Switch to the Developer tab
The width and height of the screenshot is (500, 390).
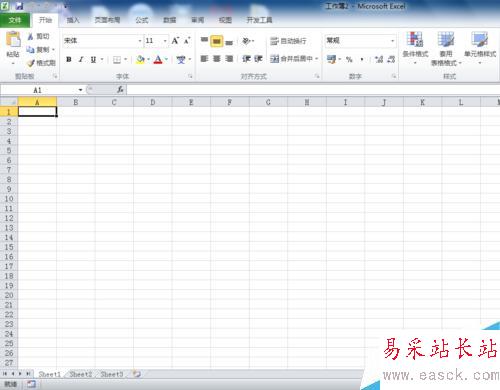pos(259,20)
